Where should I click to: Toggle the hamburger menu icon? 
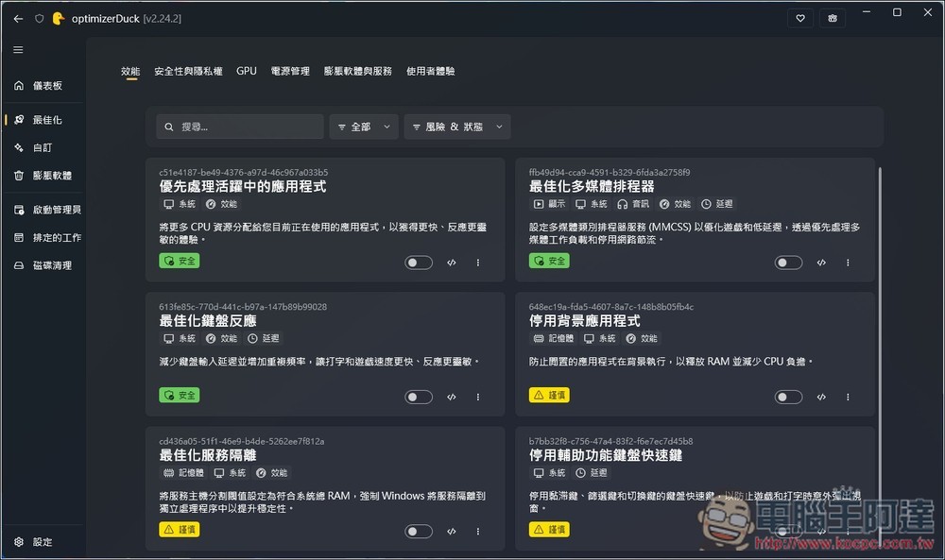(18, 49)
